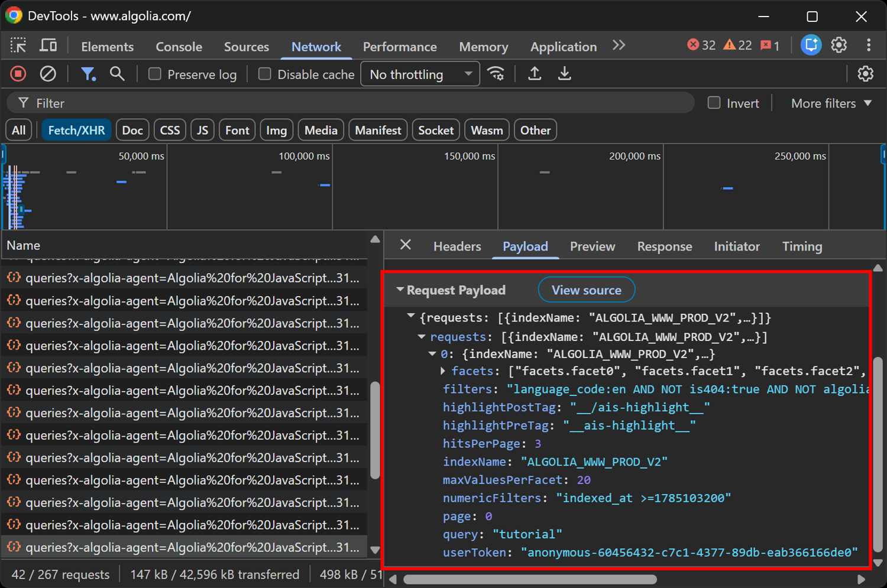Open the Initiator detail tab

[737, 246]
